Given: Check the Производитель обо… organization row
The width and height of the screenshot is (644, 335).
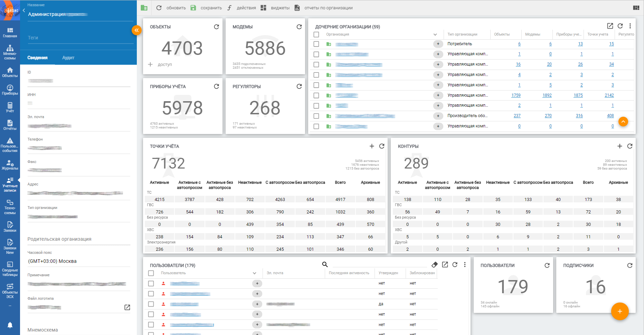Looking at the screenshot, I should coord(316,116).
